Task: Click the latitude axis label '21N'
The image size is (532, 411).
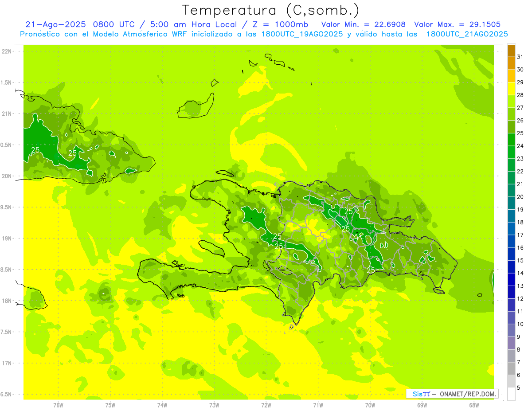Action: tap(7, 114)
